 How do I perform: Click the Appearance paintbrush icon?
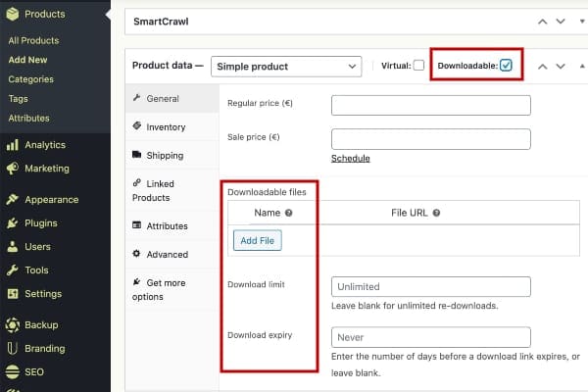[x=12, y=200]
